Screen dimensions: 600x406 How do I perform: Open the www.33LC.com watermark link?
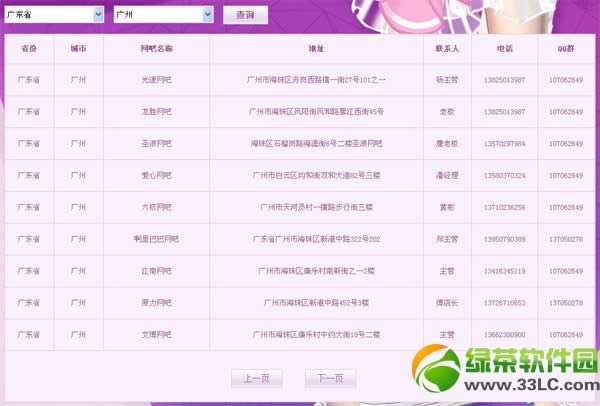tap(532, 384)
